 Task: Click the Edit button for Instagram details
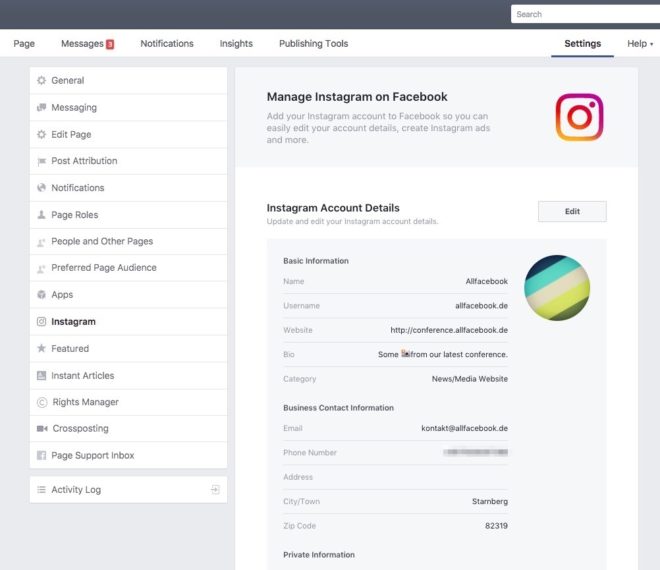click(x=572, y=211)
